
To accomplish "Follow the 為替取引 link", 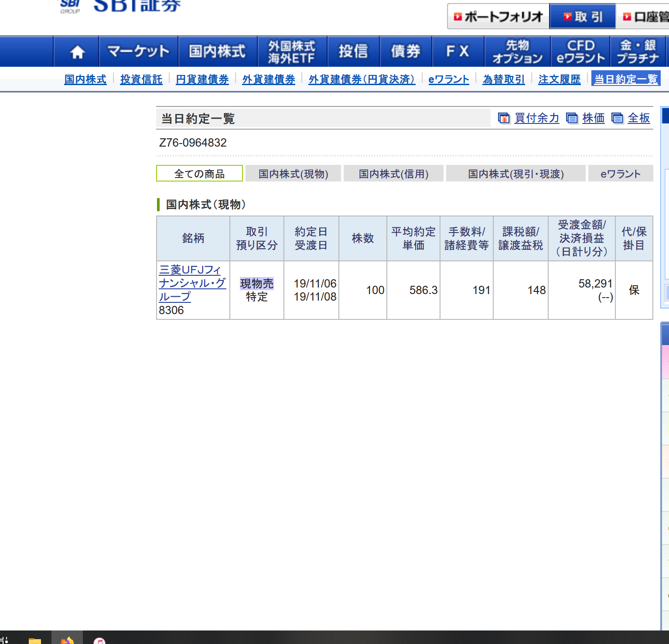I will coord(504,79).
